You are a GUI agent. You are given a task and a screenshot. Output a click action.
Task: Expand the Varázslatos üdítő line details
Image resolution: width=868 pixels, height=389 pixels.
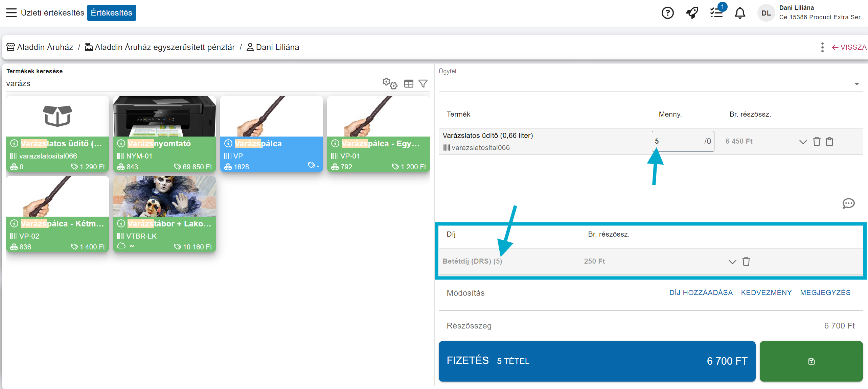coord(803,142)
